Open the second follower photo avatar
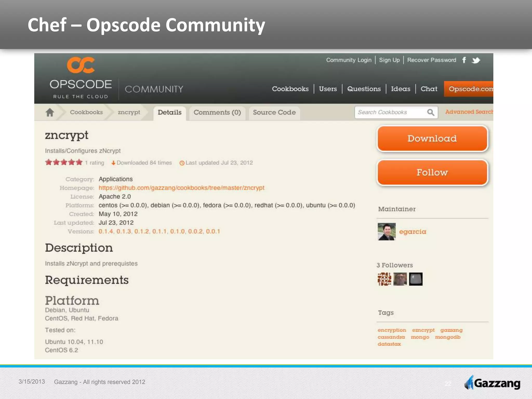The width and height of the screenshot is (532, 399). click(400, 279)
